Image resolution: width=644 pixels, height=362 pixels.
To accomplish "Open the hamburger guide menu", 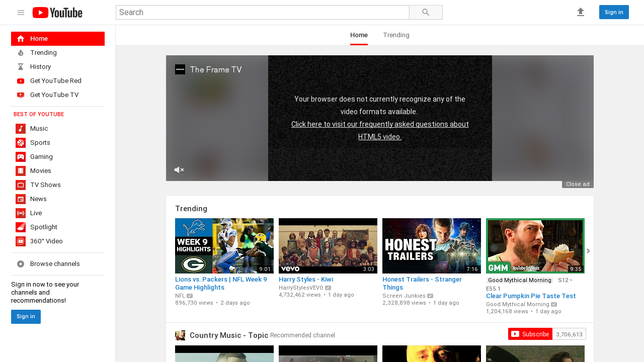I will [x=21, y=13].
